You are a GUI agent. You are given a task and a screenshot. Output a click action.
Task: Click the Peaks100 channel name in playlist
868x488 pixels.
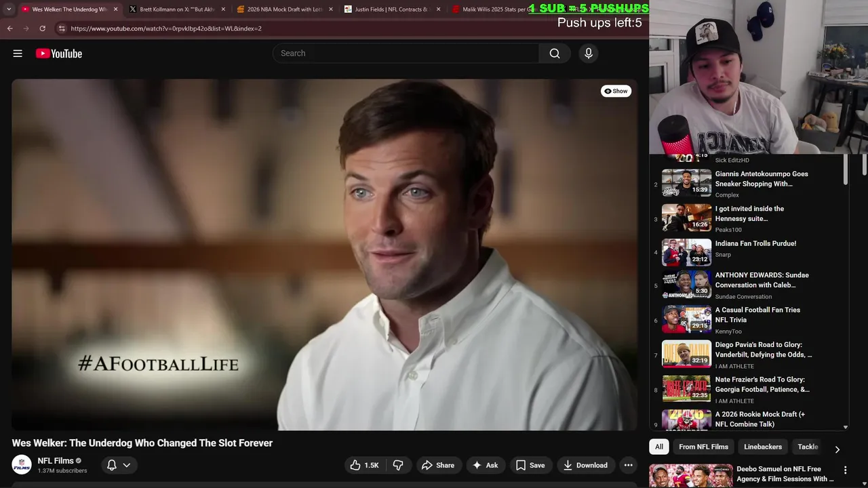pos(729,230)
